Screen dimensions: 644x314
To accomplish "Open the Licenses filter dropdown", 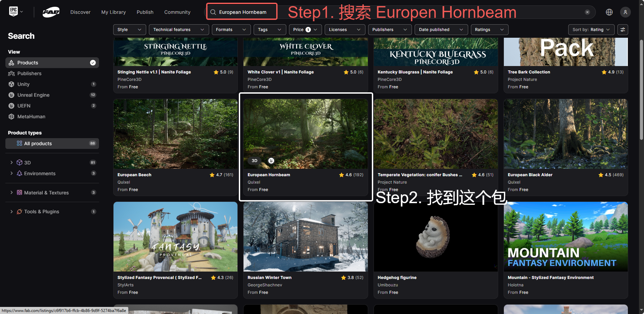I will (345, 30).
